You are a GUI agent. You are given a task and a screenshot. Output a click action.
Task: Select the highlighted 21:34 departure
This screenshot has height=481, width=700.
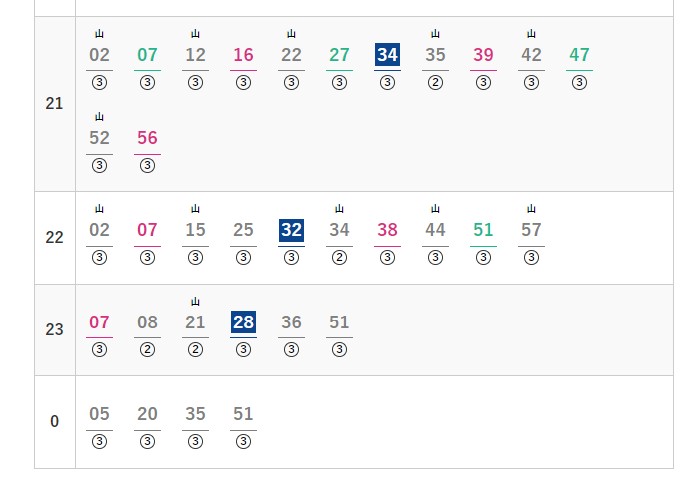tap(387, 55)
